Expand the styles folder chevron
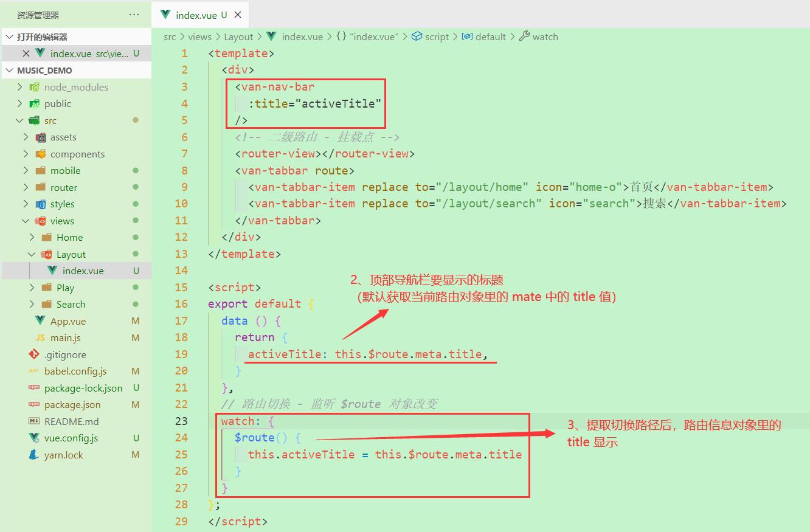810x532 pixels. click(x=26, y=204)
